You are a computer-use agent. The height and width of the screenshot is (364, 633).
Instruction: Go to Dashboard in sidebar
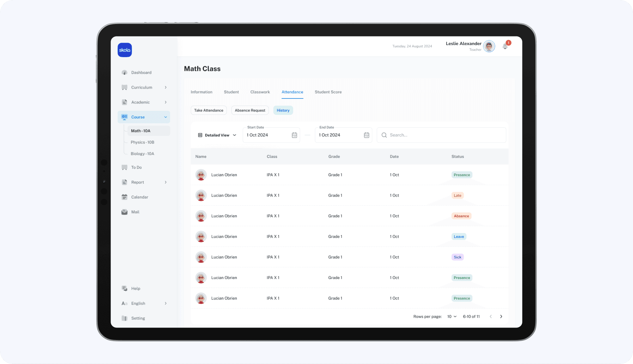point(141,73)
